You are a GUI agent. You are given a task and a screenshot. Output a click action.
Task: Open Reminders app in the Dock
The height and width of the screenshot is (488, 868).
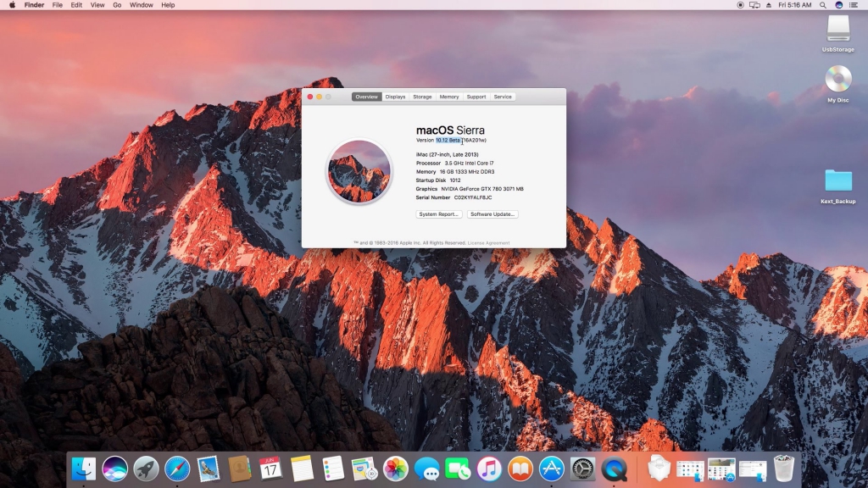(332, 469)
